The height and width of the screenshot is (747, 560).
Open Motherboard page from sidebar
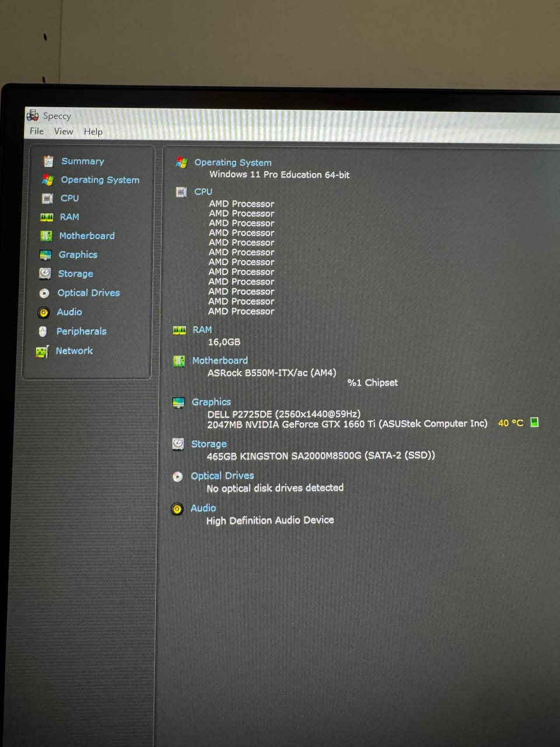[87, 236]
